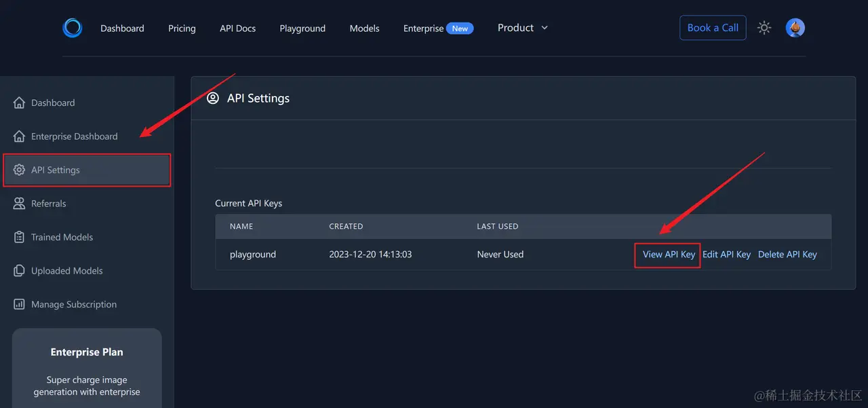Click the house icon beside Dashboard
The image size is (868, 408).
(19, 103)
